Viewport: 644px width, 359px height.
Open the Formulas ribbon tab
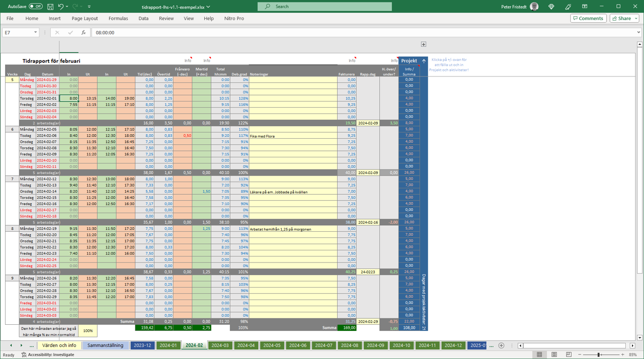(118, 19)
